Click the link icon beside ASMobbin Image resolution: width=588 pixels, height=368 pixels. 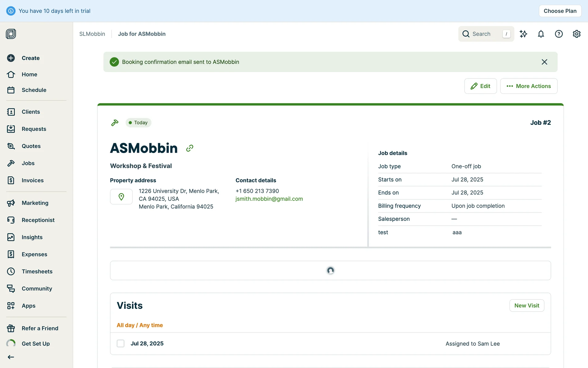[x=190, y=148]
